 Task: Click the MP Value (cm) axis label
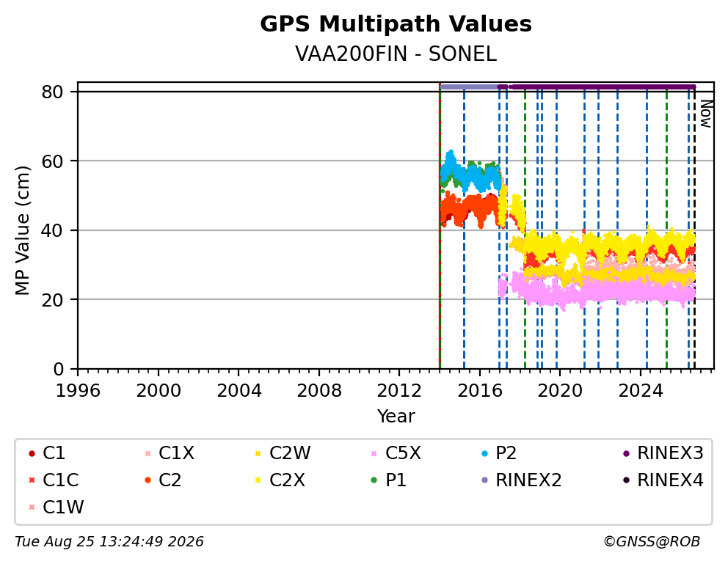[x=22, y=230]
